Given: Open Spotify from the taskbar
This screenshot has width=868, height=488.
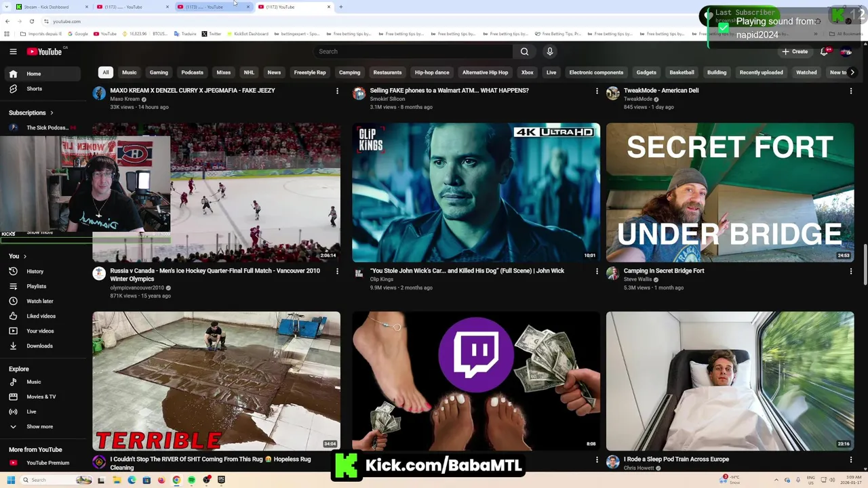Looking at the screenshot, I should [191, 480].
